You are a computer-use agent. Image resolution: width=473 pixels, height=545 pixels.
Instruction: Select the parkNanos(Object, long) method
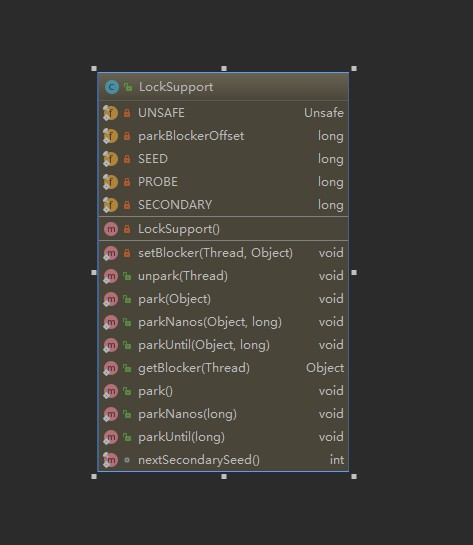(x=210, y=322)
